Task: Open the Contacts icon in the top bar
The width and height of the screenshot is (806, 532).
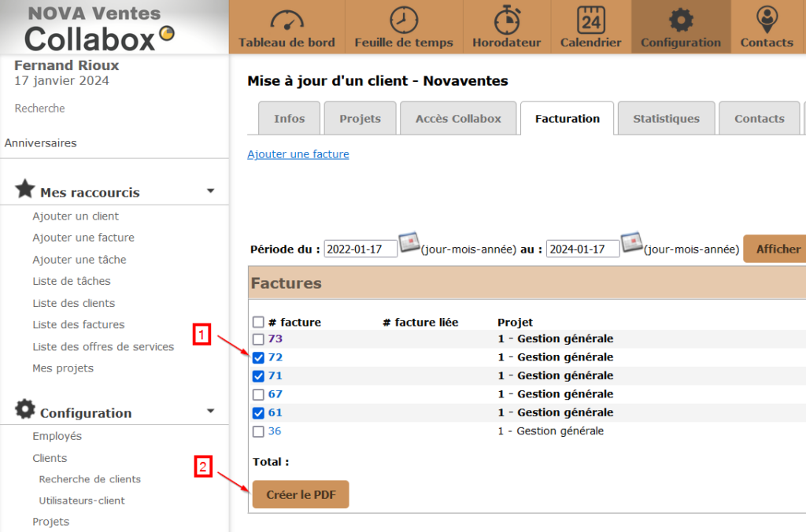Action: (x=766, y=20)
